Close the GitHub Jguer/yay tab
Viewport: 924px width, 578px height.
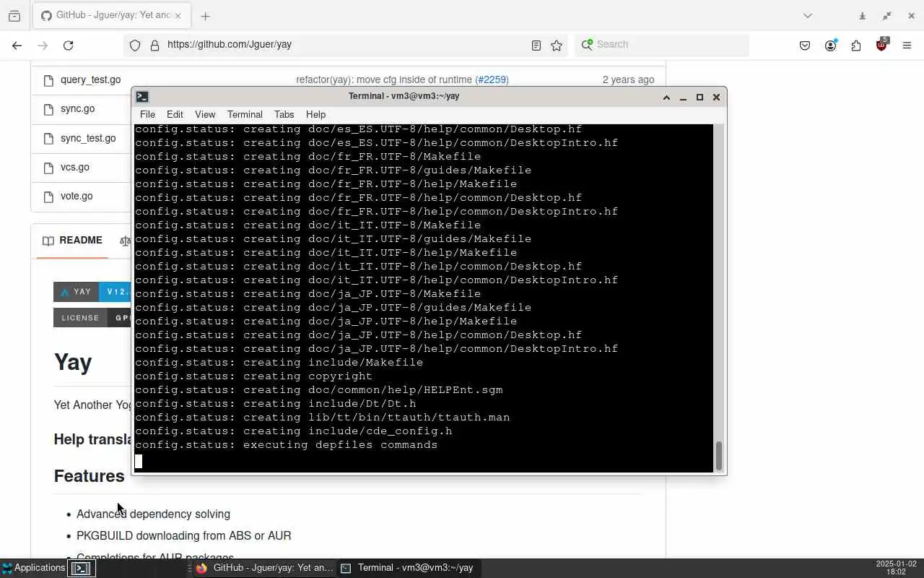click(x=178, y=15)
